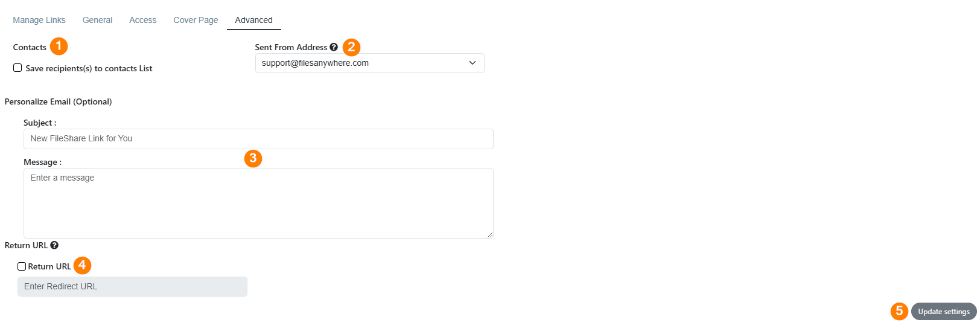This screenshot has width=980, height=331.
Task: Click the Sent From Address help icon
Action: [334, 47]
